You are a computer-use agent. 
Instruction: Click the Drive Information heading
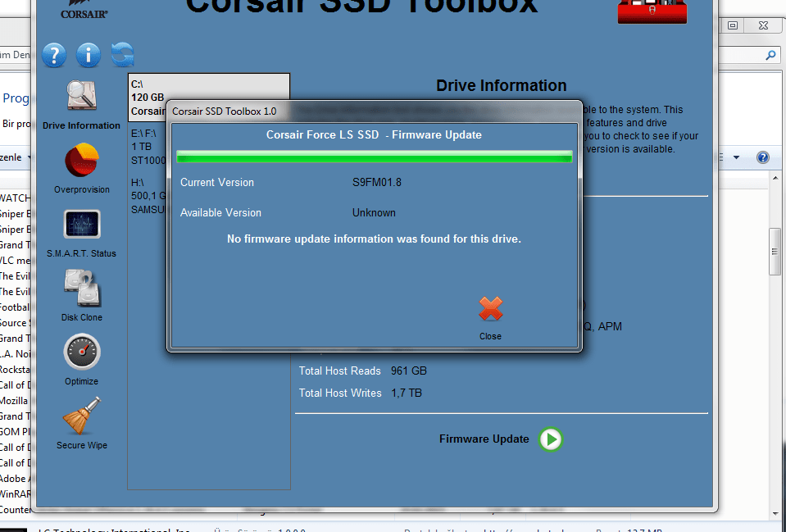point(502,86)
